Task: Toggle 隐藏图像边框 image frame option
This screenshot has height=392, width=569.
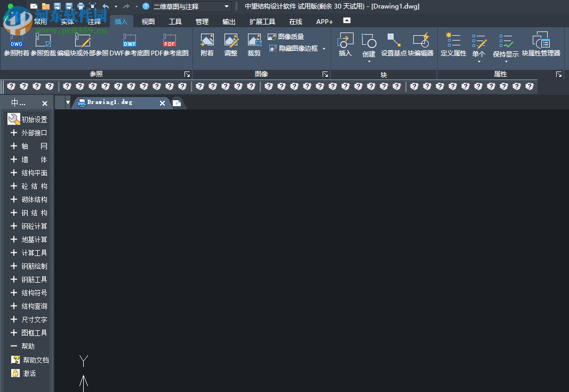Action: 294,49
